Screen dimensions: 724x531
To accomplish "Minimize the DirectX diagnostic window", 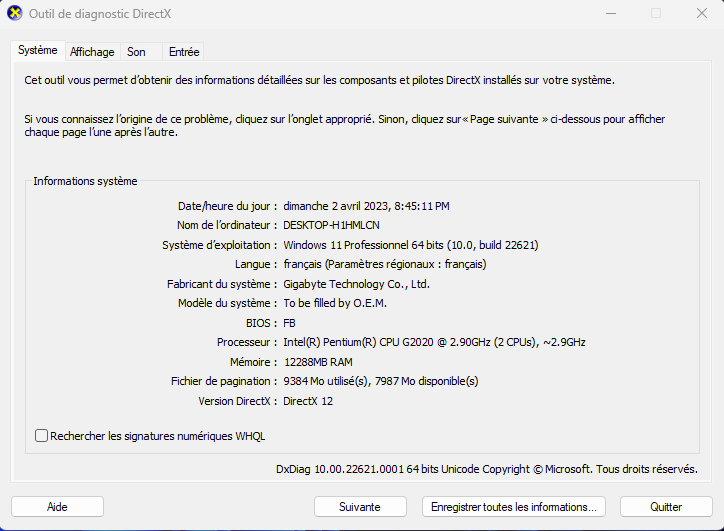I will click(611, 13).
